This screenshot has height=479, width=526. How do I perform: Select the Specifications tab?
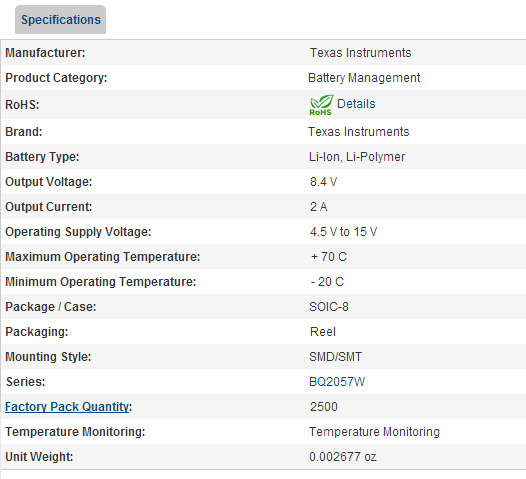(60, 19)
